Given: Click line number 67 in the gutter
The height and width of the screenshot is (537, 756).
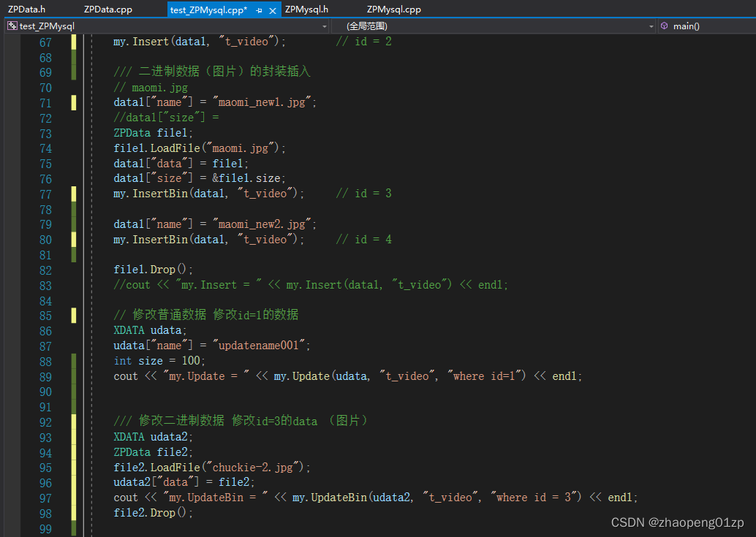Looking at the screenshot, I should (x=45, y=42).
